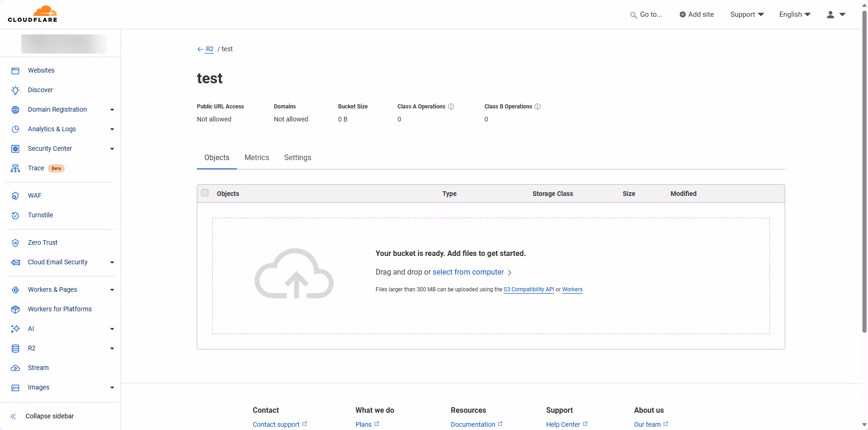Click the Storage Class column header
Screen dimensions: 868x430
click(553, 194)
